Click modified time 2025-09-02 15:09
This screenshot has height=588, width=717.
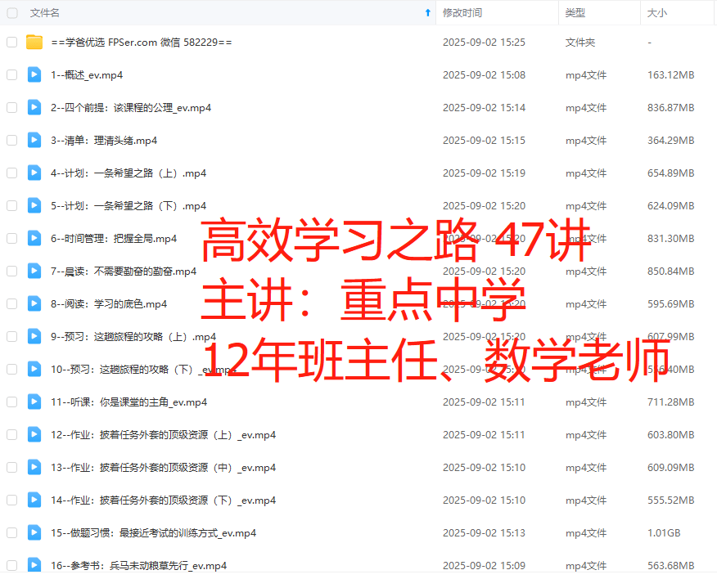(x=484, y=566)
